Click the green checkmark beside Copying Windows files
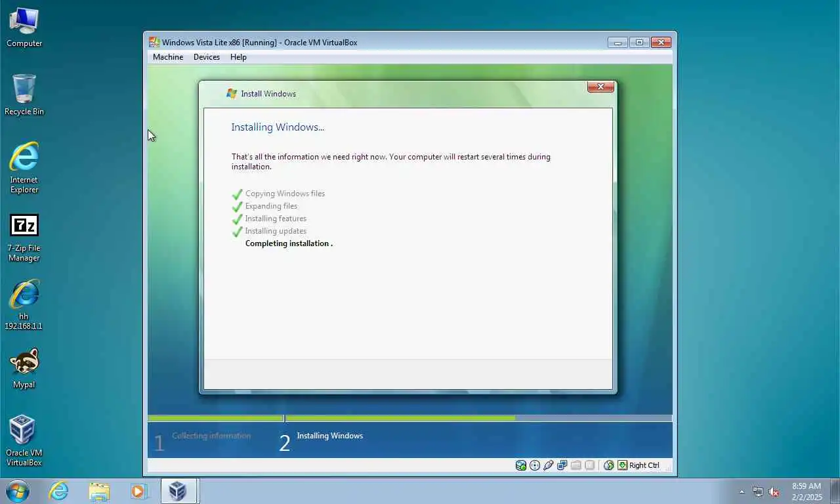The image size is (840, 504). 237,194
